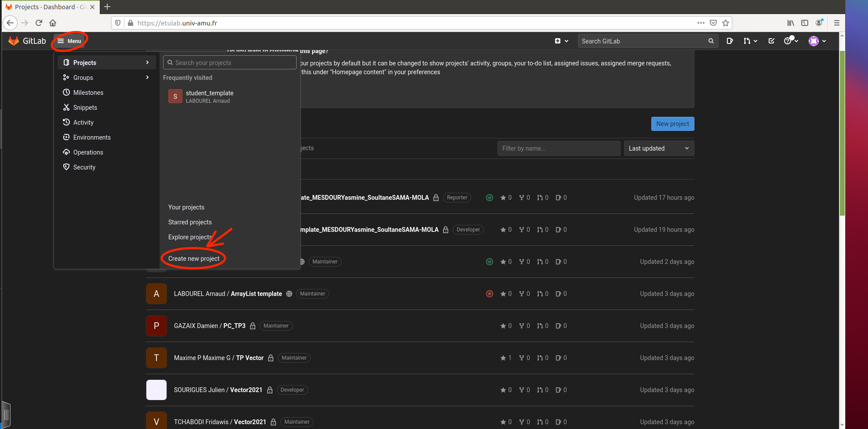Choose Snippets from the menu
This screenshot has height=429, width=868.
[x=85, y=108]
